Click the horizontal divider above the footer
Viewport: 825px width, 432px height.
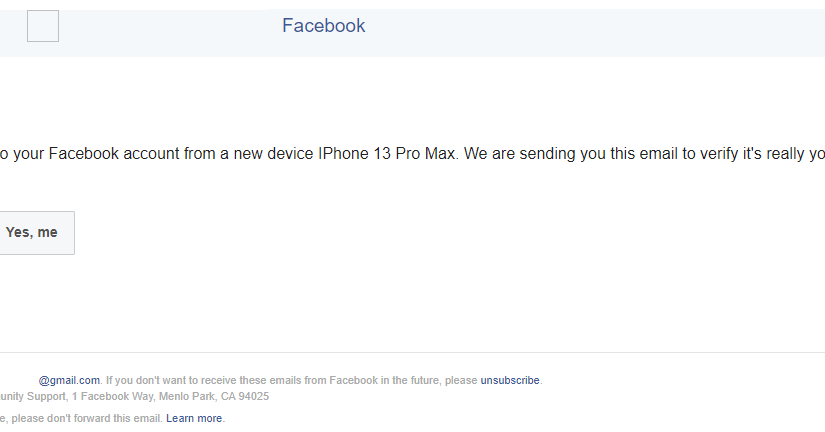point(400,352)
